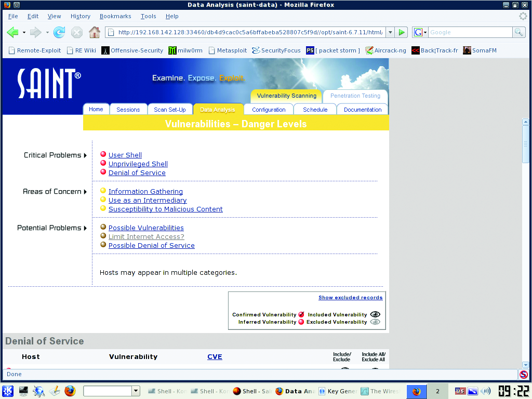Open the KDE start menu
The height and width of the screenshot is (399, 532).
tap(8, 391)
